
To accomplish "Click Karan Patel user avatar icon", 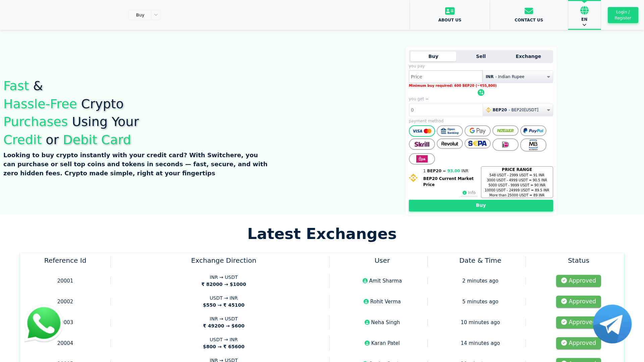I will [367, 343].
